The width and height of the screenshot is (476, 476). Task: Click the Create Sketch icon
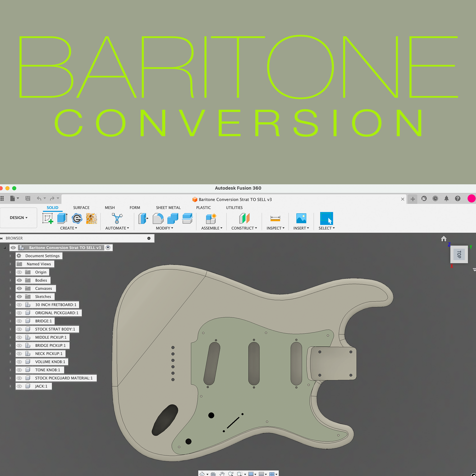pyautogui.click(x=48, y=218)
